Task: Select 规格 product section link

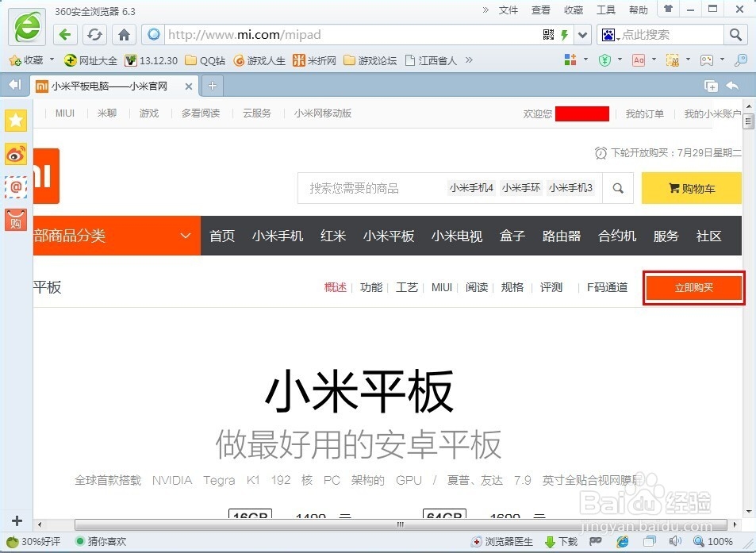Action: point(512,287)
